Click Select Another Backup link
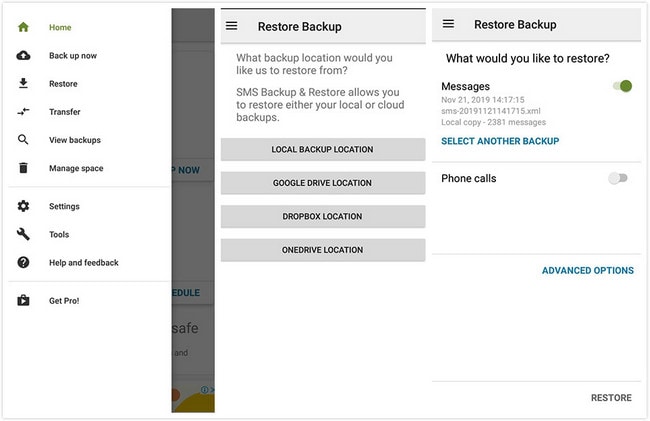Image resolution: width=650 pixels, height=421 pixels. (500, 141)
